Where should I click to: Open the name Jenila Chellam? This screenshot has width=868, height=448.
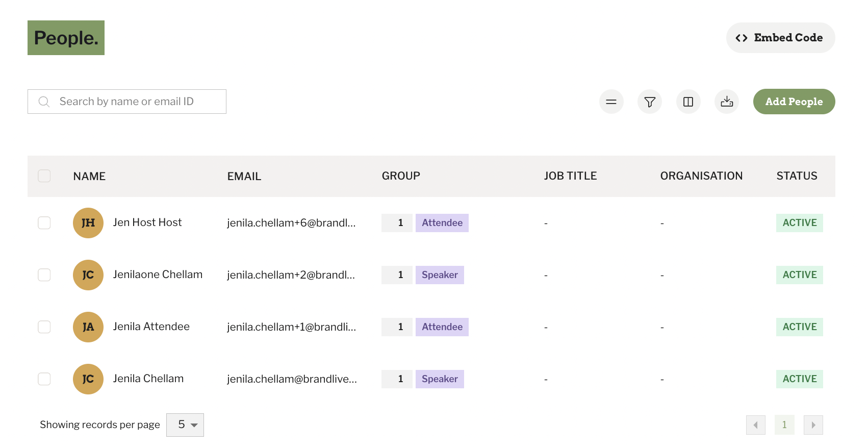148,379
